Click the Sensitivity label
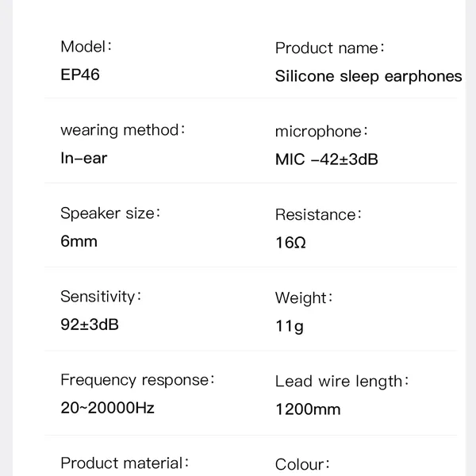 coord(101,297)
